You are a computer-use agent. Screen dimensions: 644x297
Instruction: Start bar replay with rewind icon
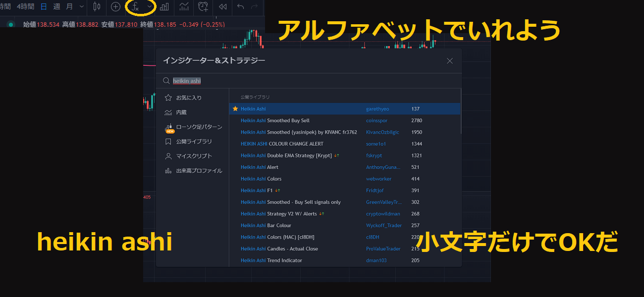(223, 7)
